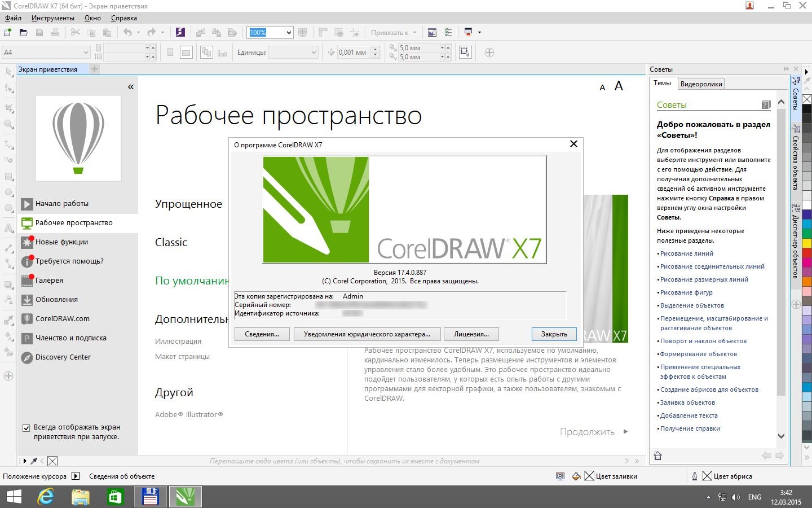Click the Treat as filled icon
Image resolution: width=812 pixels, height=508 pixels.
coord(465,52)
